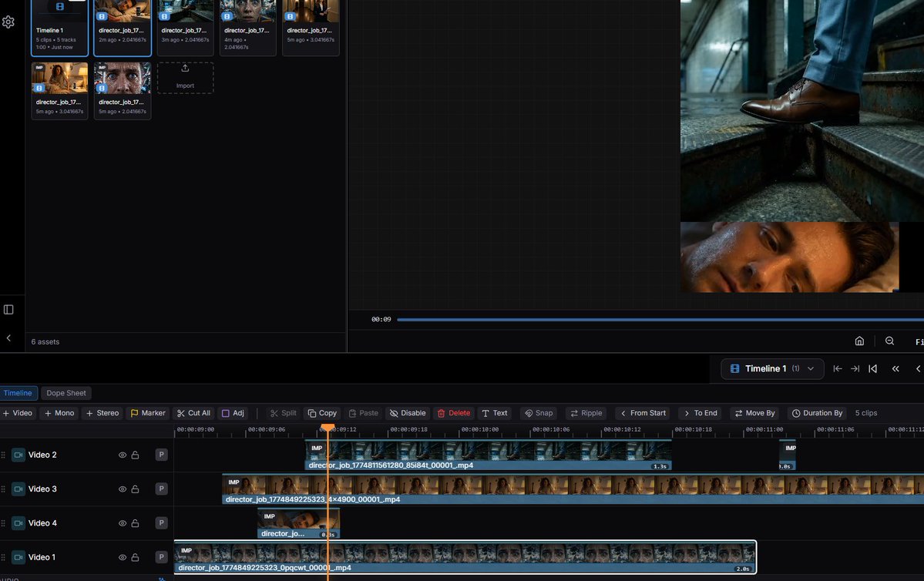Click the sidebar panel layout icon
The width and height of the screenshot is (924, 581).
click(x=8, y=309)
